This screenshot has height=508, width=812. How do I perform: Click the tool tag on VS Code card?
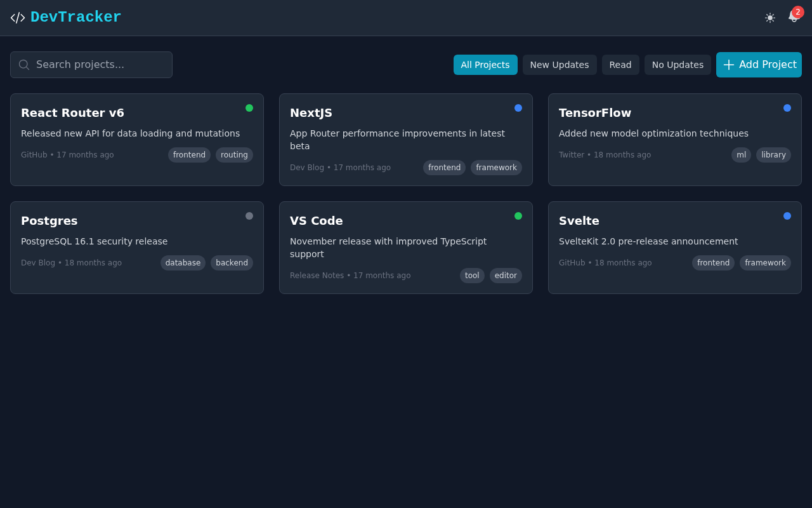pos(472,276)
